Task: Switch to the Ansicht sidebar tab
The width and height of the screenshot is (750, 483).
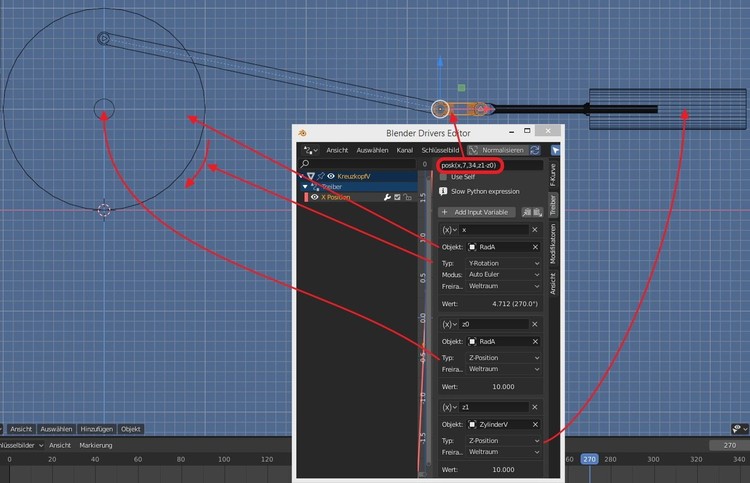Action: click(553, 284)
